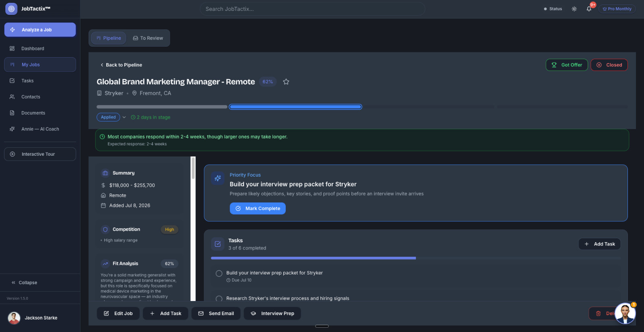Image resolution: width=644 pixels, height=332 pixels.
Task: Click Add Task in Tasks card header
Action: tap(599, 244)
